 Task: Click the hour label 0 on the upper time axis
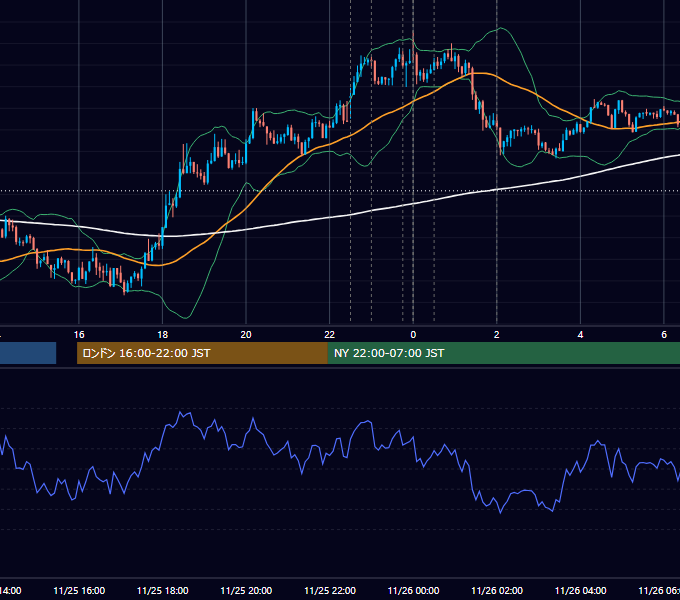(x=413, y=335)
